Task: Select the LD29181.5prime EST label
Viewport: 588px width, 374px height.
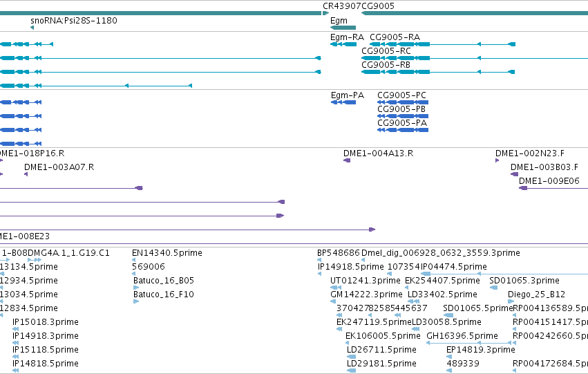Action: tap(381, 364)
